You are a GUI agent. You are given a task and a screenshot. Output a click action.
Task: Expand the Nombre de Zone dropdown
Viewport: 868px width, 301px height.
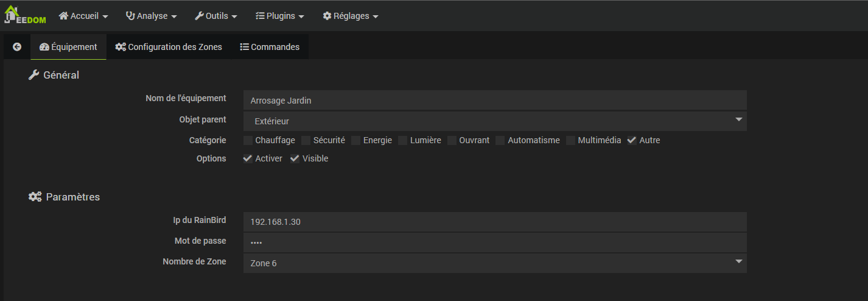(x=495, y=263)
